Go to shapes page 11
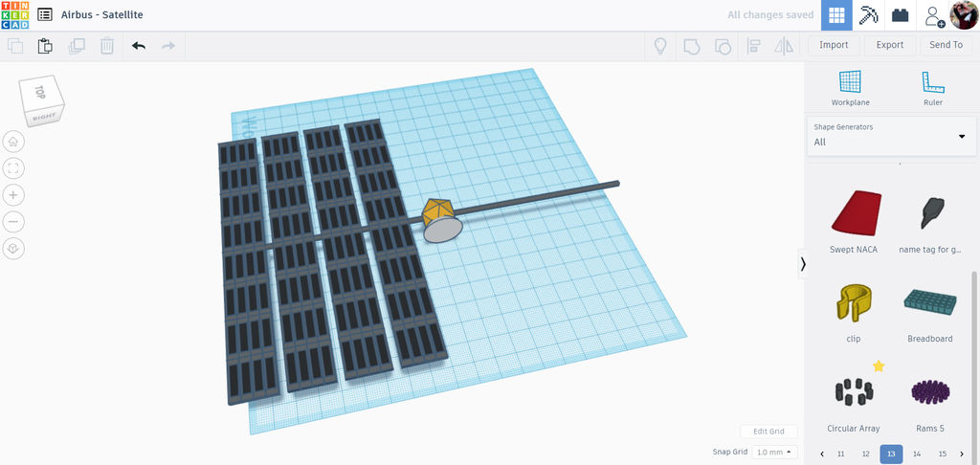 click(x=840, y=454)
